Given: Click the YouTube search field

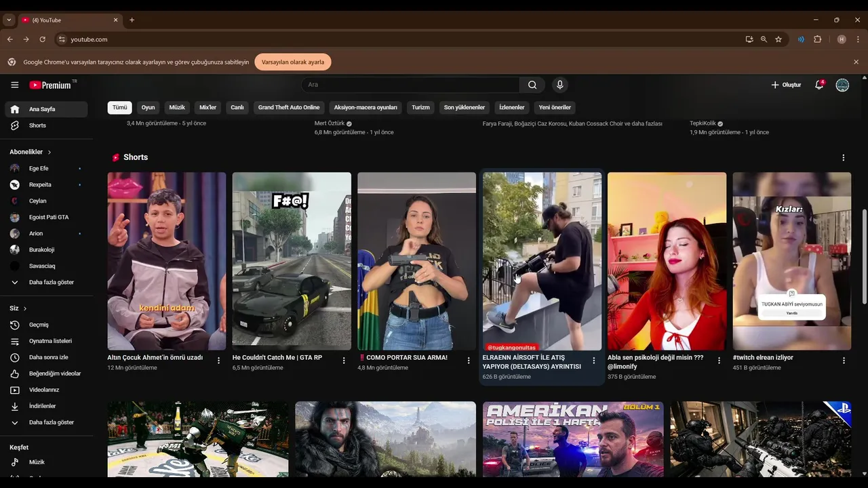Looking at the screenshot, I should pyautogui.click(x=410, y=85).
